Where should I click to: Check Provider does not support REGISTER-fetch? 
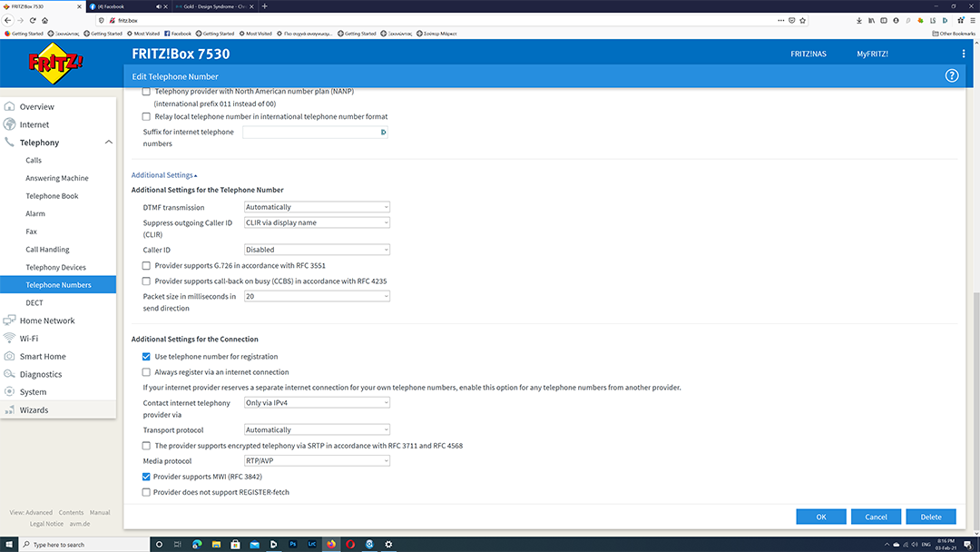click(x=146, y=492)
